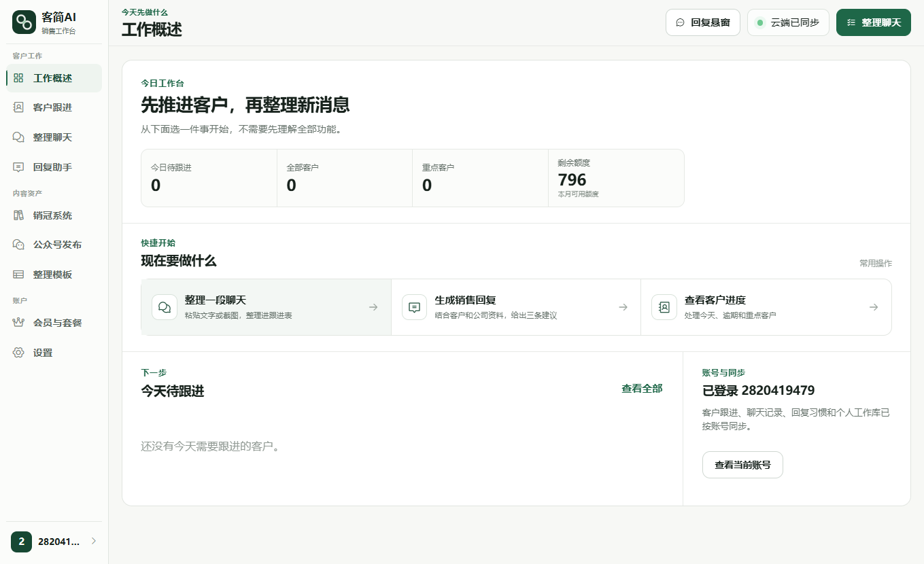924x564 pixels.
Task: Click the 公众号发布 WeChat icon
Action: coord(18,245)
